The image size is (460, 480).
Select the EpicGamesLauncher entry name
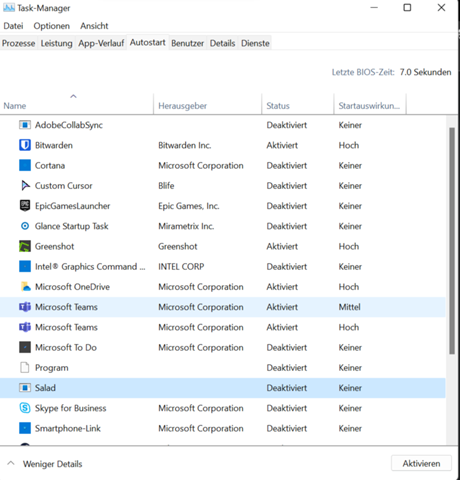pyautogui.click(x=72, y=206)
